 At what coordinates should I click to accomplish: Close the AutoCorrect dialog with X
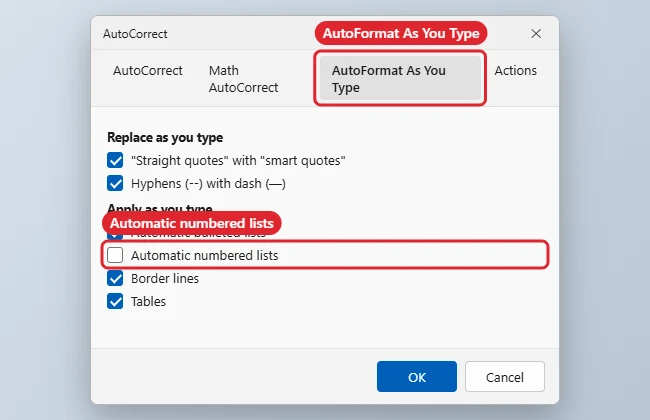536,34
